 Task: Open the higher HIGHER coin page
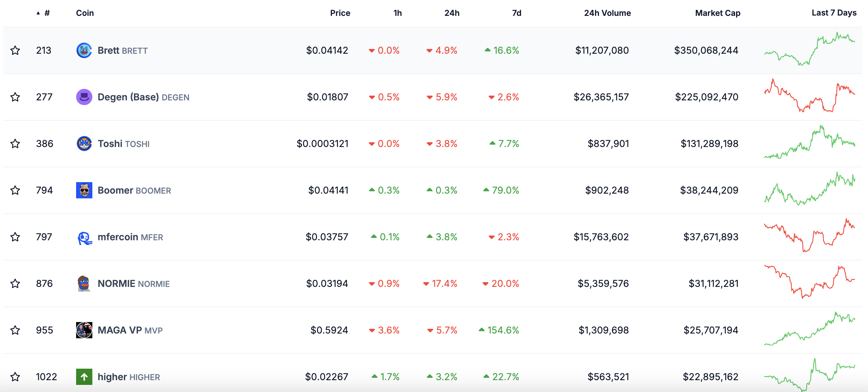(x=129, y=377)
